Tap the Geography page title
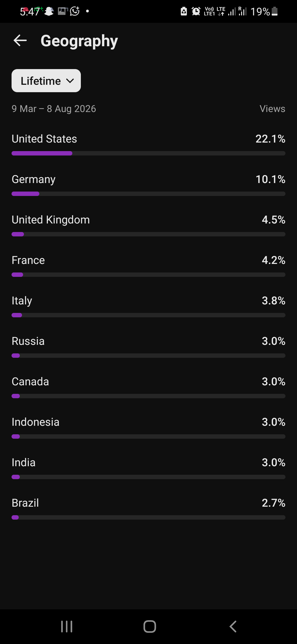 79,41
